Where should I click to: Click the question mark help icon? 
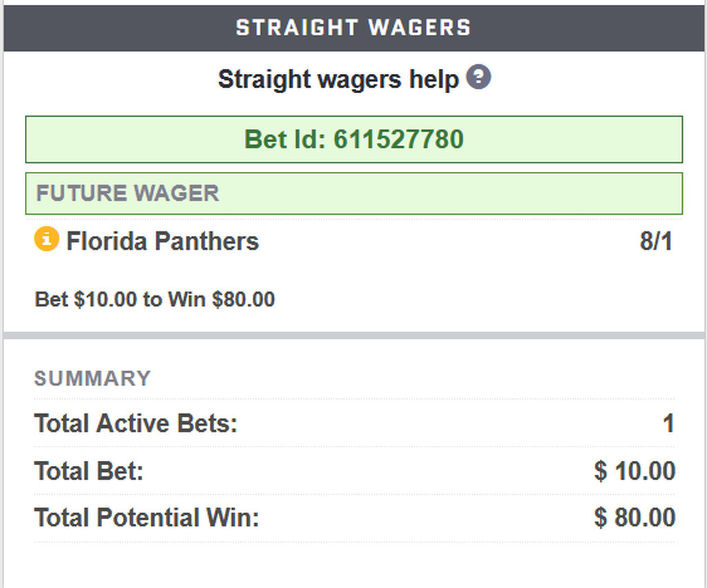(x=478, y=77)
